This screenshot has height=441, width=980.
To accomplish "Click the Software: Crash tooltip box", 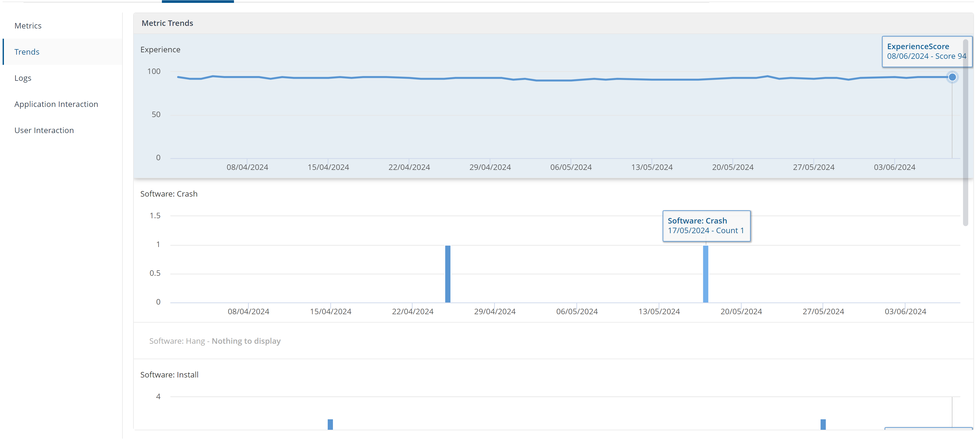I will click(706, 226).
